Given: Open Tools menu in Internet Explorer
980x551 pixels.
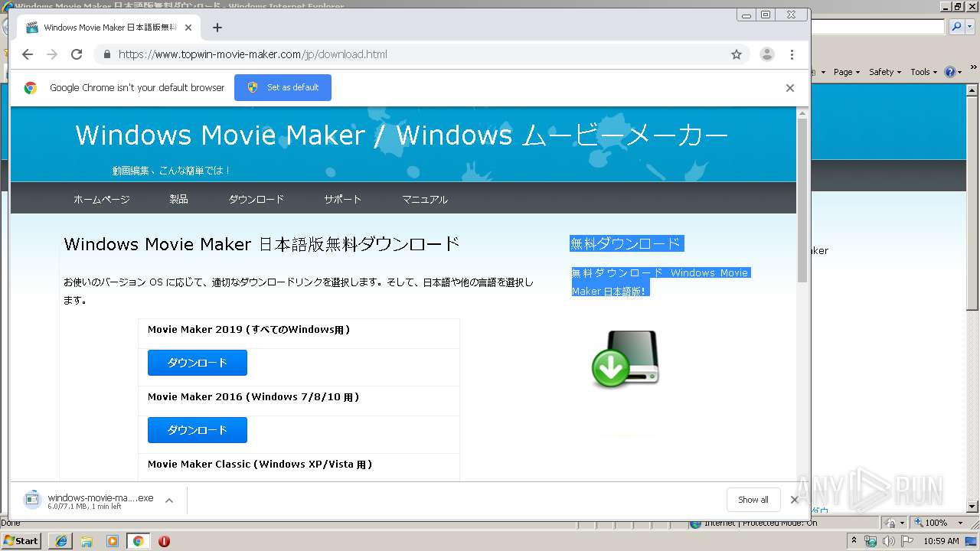Looking at the screenshot, I should click(923, 72).
